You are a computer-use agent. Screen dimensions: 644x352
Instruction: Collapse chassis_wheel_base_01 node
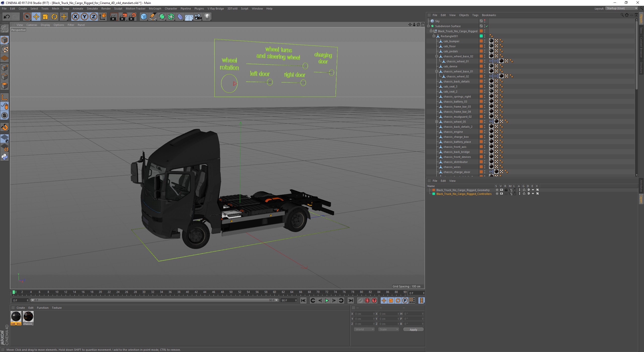point(437,71)
